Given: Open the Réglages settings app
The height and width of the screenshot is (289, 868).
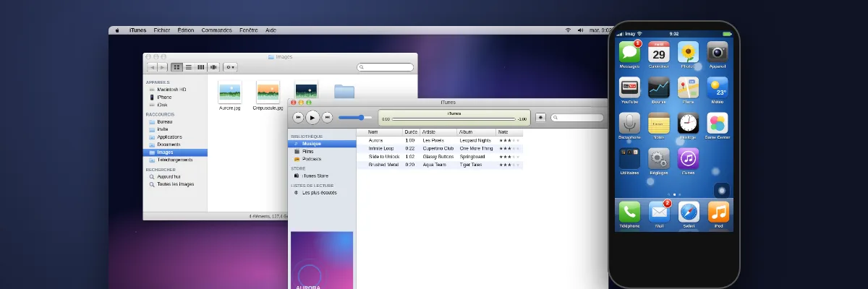Looking at the screenshot, I should (658, 158).
